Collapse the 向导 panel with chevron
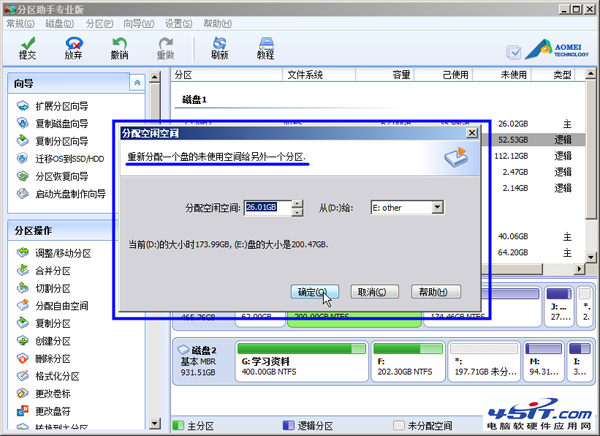Image resolution: width=600 pixels, height=436 pixels. 137,83
